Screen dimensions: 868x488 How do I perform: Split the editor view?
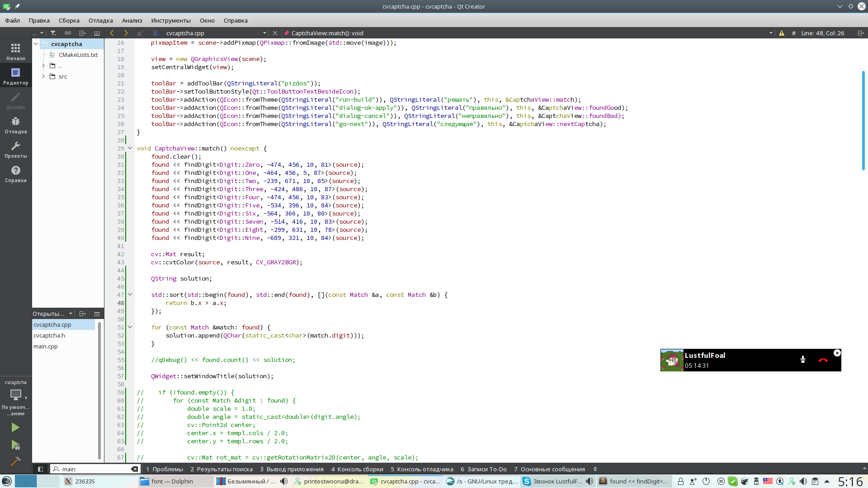(860, 33)
